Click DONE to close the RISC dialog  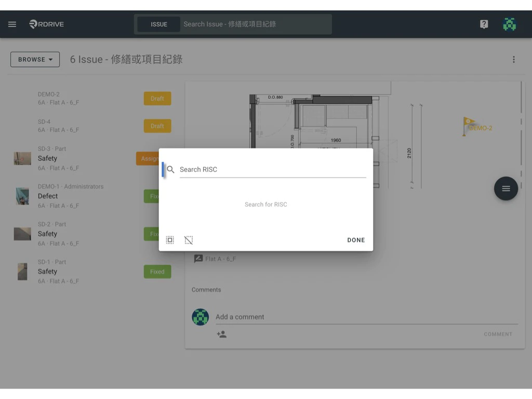356,240
